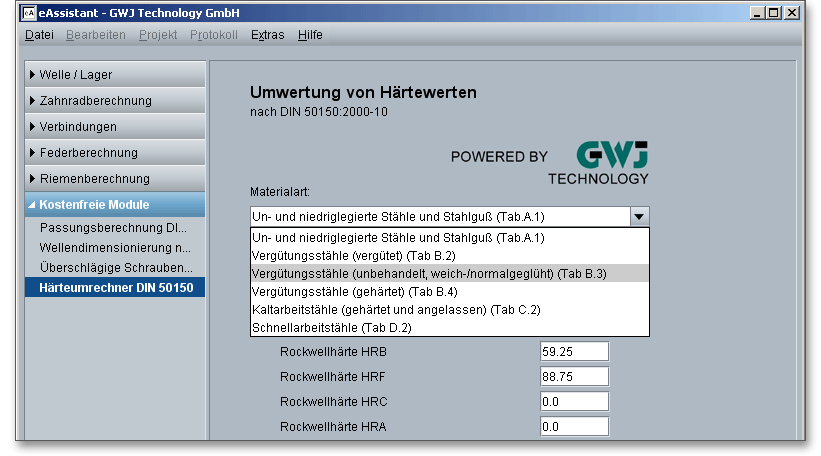Expand the Verbindungen section
The width and height of the screenshot is (821, 456).
(113, 127)
